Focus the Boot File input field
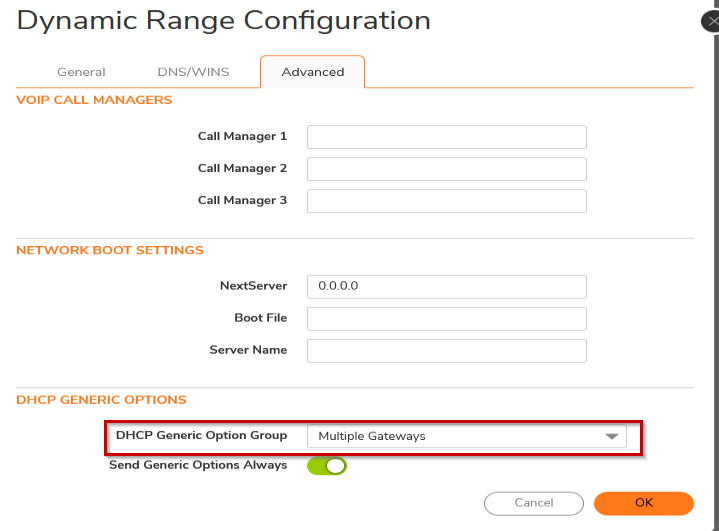Screen dimensions: 719x531 click(x=446, y=318)
